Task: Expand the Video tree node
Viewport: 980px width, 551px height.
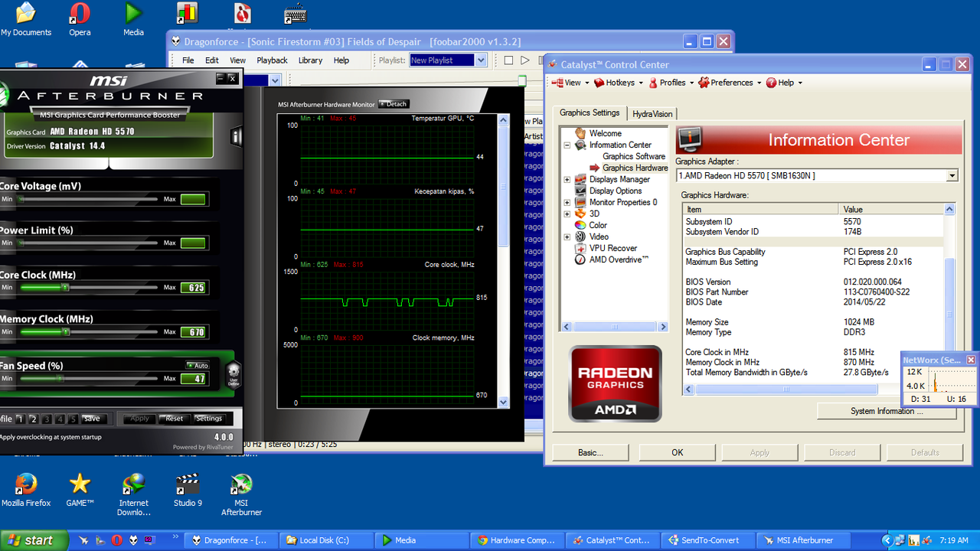Action: click(x=567, y=236)
